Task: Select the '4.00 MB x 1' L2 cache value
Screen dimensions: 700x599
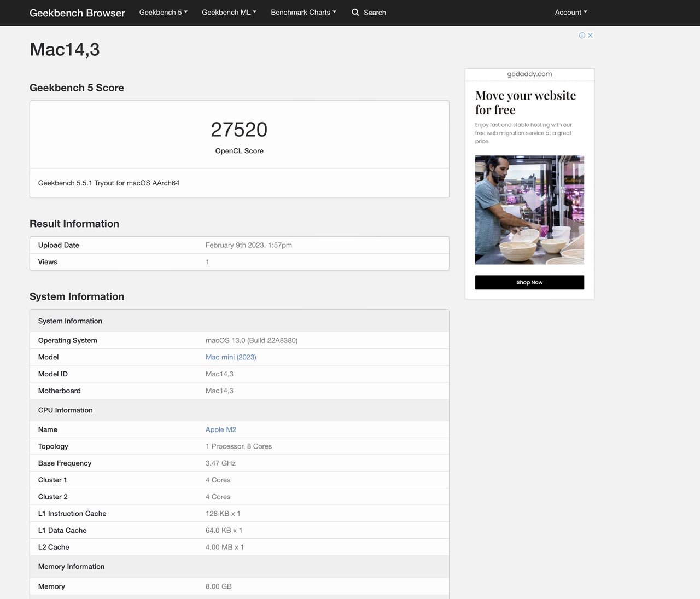Action: (x=225, y=548)
